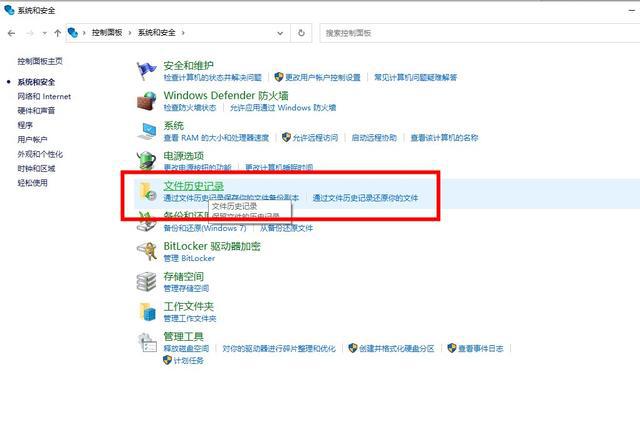Viewport: 640px width, 448px height.
Task: Open the 存储空间 stacked drives icon
Action: (x=146, y=282)
